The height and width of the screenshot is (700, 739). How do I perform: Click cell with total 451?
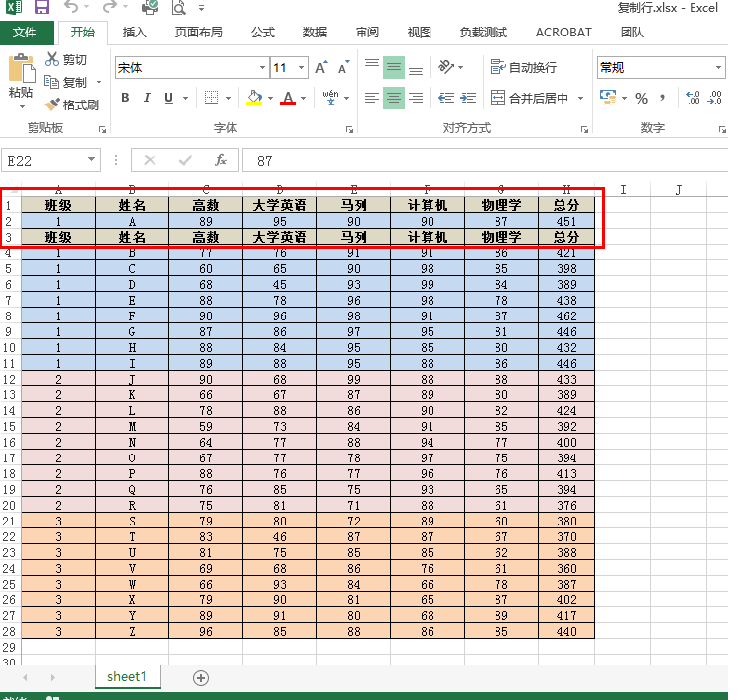[x=566, y=222]
